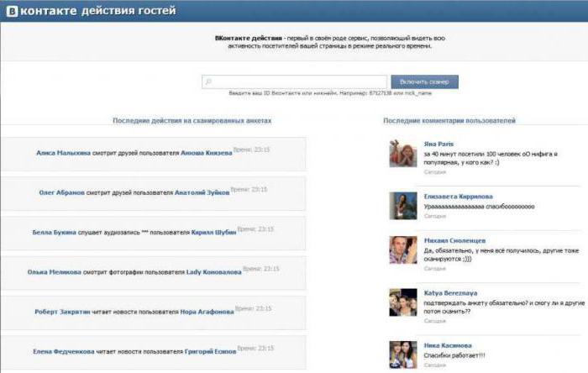588x373 pixels.
Task: Open Ника Касимова avatar thumbnail
Action: [x=404, y=355]
